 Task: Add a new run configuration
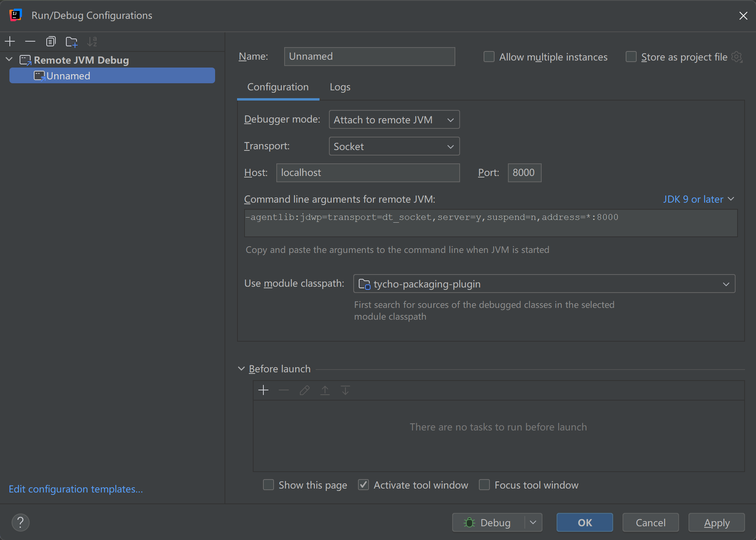[x=10, y=41]
